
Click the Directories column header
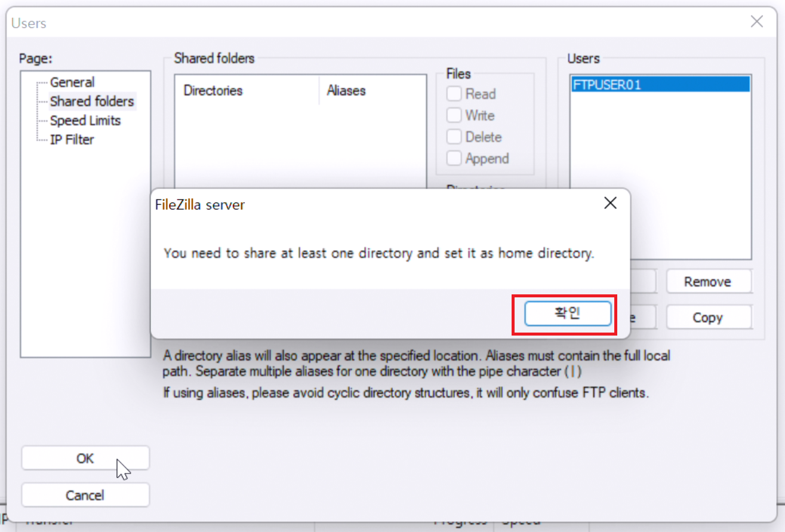248,91
